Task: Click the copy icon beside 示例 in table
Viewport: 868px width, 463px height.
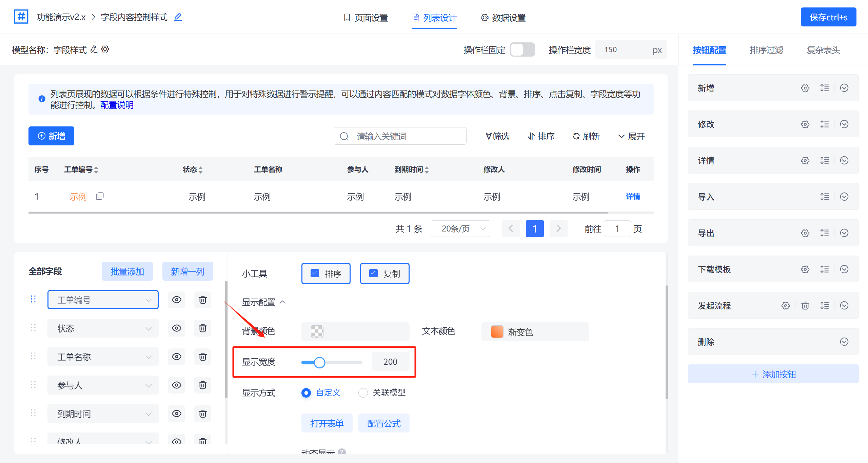Action: (100, 196)
